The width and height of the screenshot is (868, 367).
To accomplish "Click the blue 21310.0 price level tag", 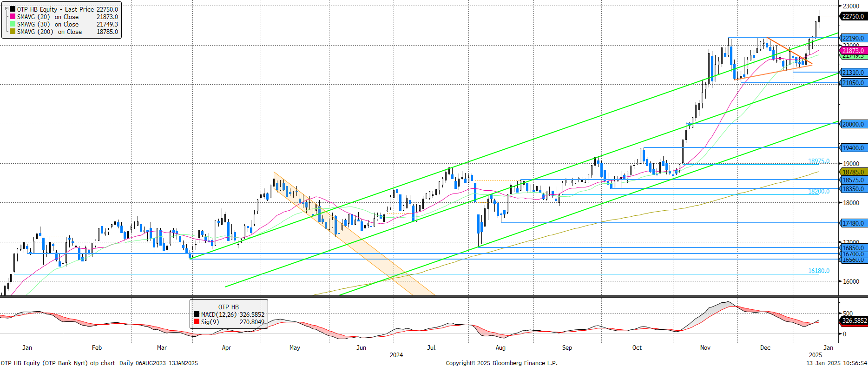I will pyautogui.click(x=853, y=73).
